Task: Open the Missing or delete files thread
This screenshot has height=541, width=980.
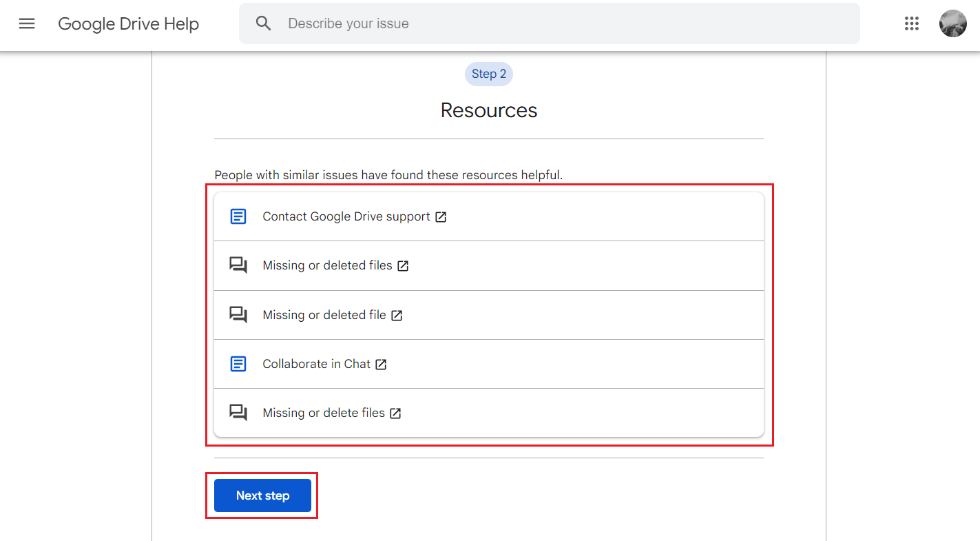Action: click(323, 413)
